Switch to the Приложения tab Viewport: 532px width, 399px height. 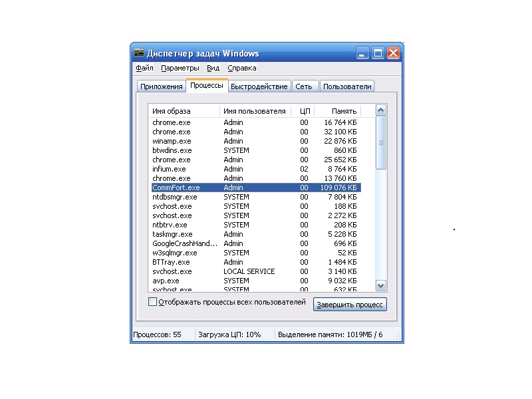[x=160, y=86]
